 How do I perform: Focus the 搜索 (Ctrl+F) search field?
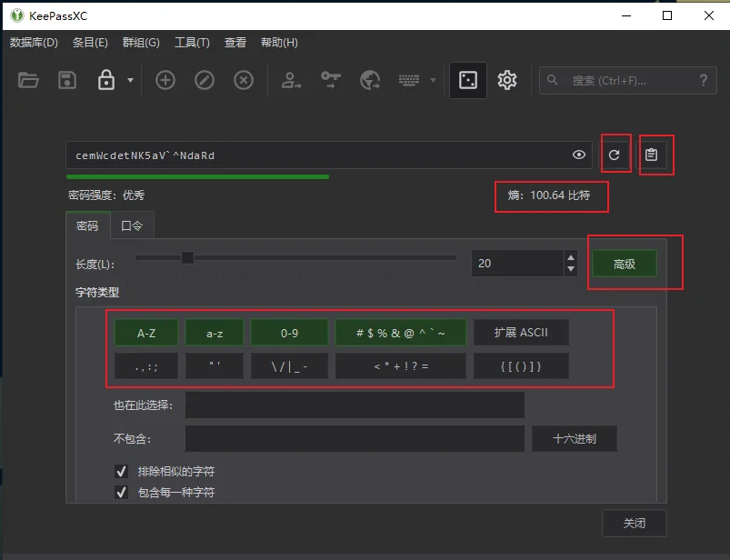[627, 81]
